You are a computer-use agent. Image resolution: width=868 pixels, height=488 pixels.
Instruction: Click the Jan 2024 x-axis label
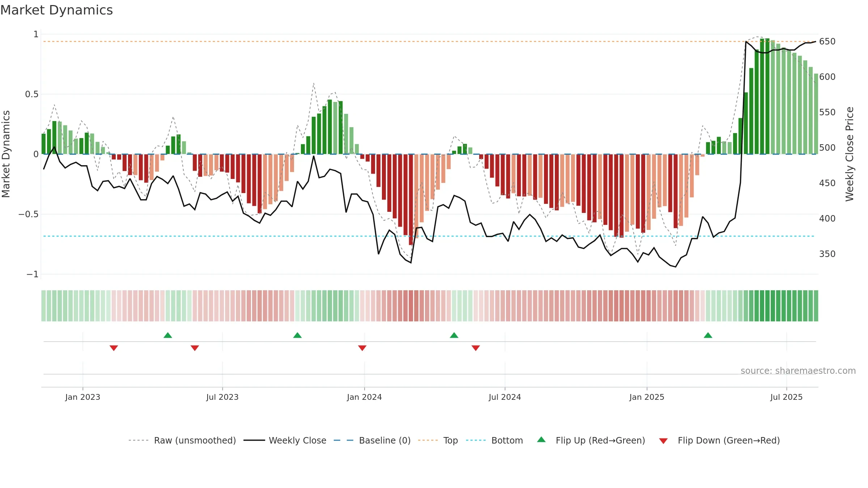pyautogui.click(x=365, y=397)
